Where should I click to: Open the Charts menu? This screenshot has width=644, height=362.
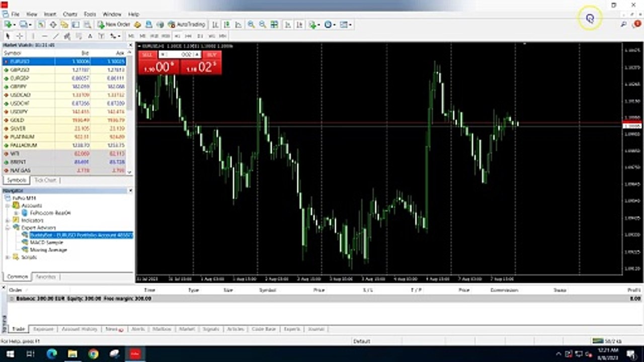(70, 14)
